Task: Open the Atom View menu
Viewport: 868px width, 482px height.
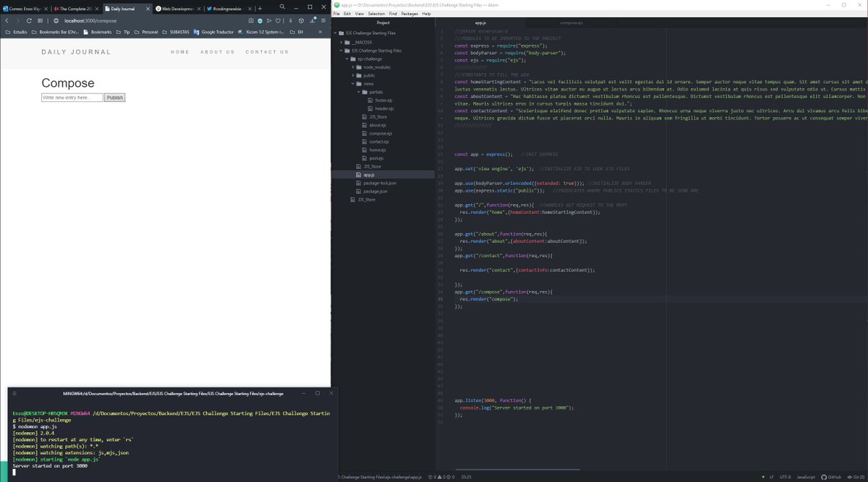Action: pos(359,14)
